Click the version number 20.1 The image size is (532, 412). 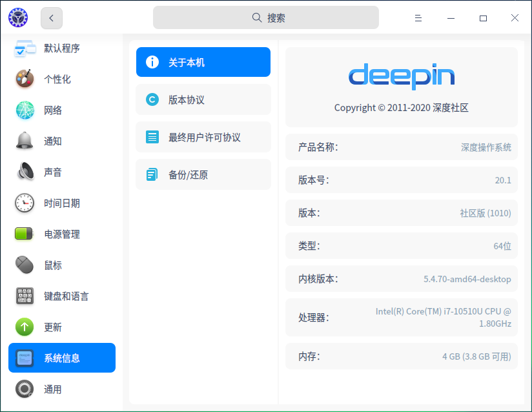503,180
